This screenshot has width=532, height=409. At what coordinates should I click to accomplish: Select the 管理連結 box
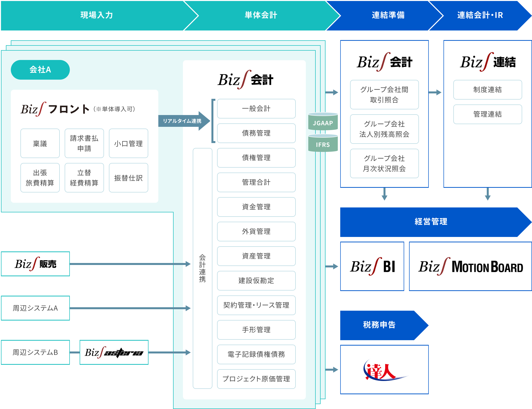click(x=488, y=114)
